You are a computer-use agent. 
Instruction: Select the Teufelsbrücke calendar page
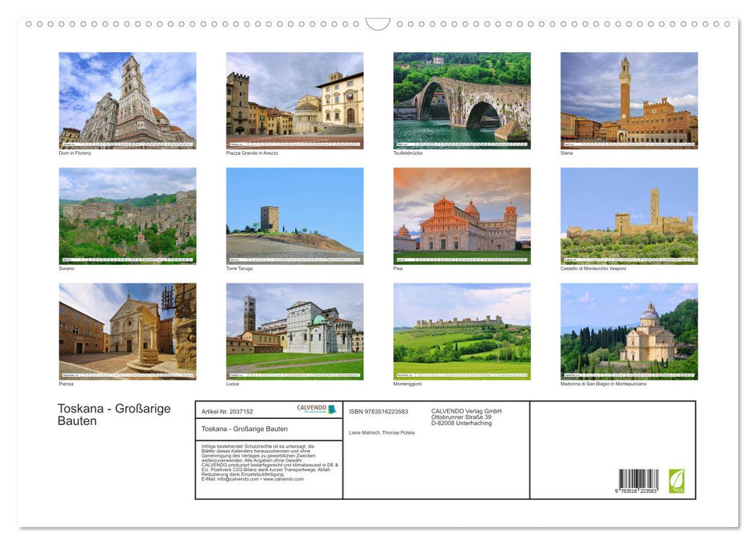pyautogui.click(x=462, y=97)
